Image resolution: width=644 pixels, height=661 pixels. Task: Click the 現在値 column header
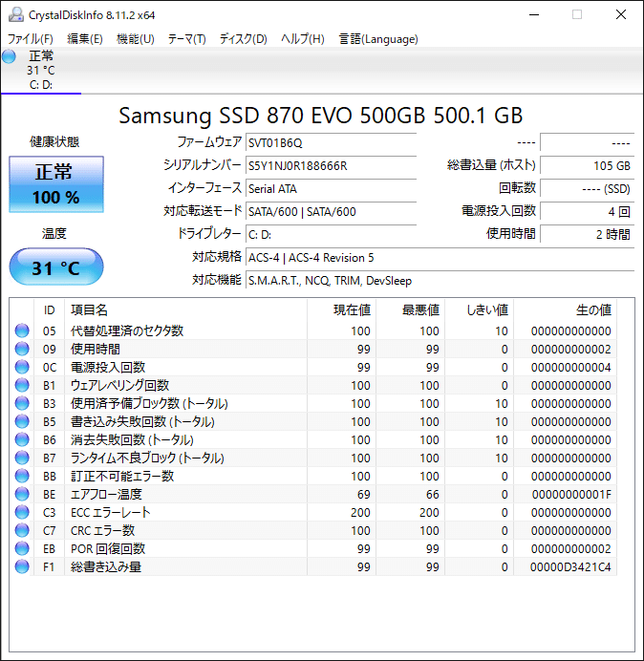pos(341,310)
